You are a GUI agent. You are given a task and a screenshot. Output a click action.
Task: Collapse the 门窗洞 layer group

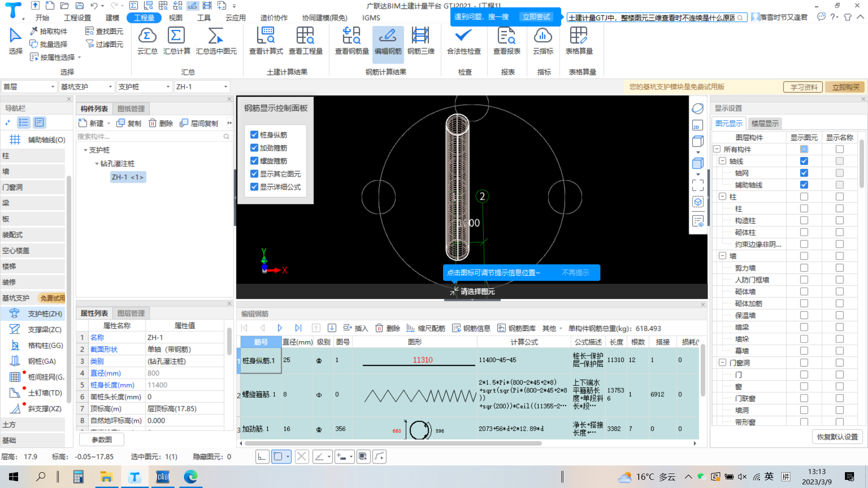coord(722,362)
